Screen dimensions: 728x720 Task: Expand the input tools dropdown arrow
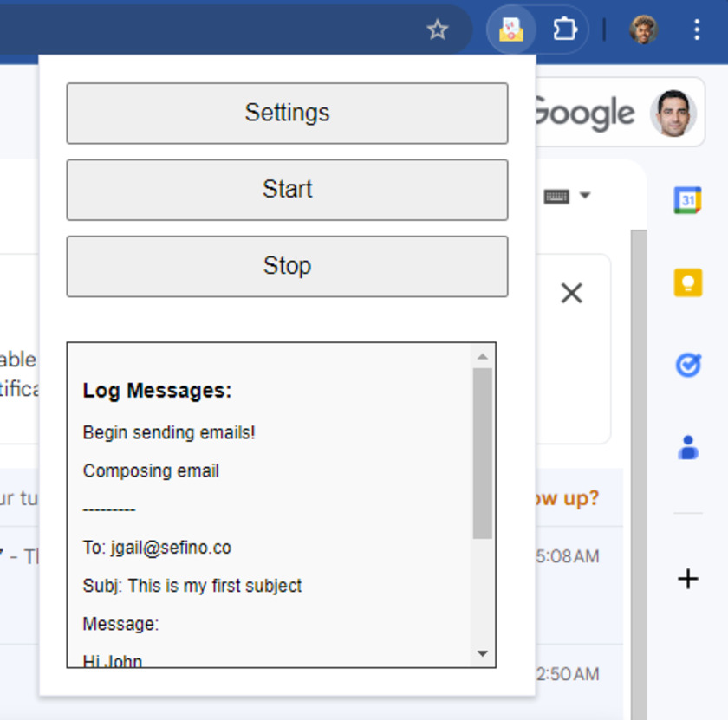pyautogui.click(x=585, y=196)
